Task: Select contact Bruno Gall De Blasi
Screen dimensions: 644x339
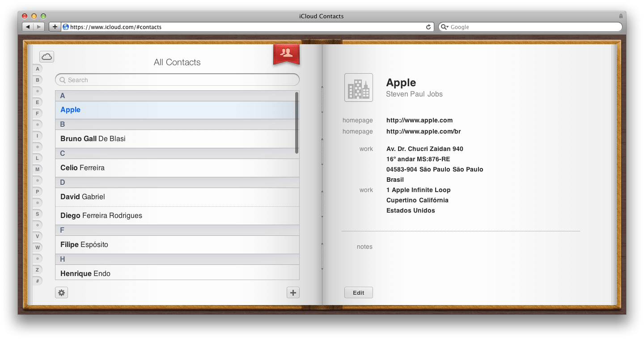Action: (177, 139)
